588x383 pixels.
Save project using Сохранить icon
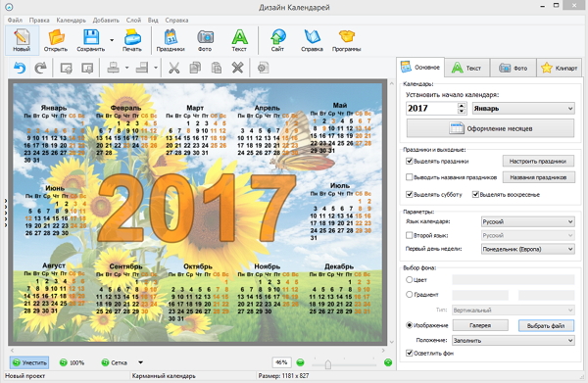point(91,40)
